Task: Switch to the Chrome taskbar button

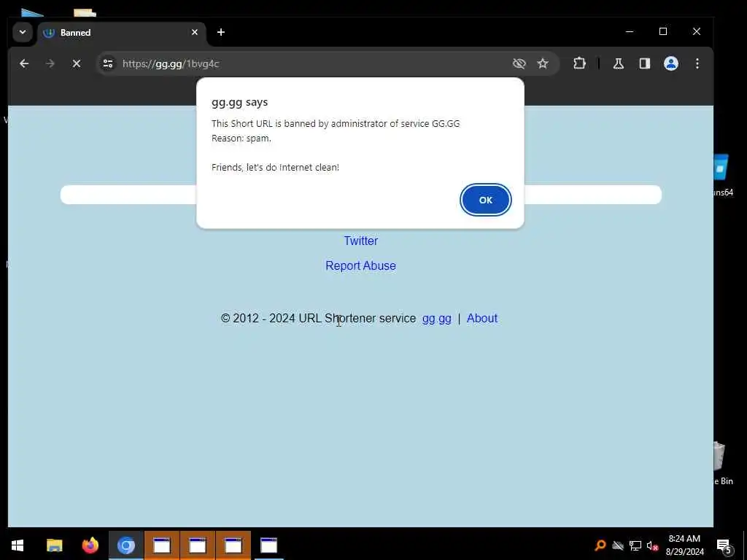Action: (125, 545)
